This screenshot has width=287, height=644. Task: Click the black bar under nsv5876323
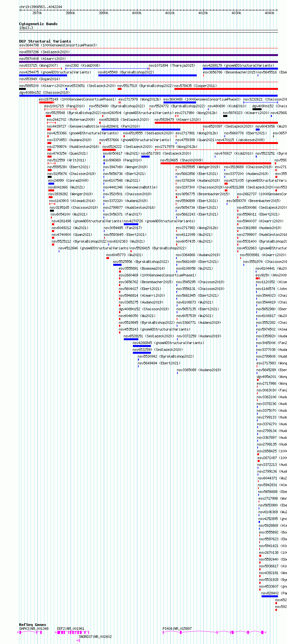pos(225,116)
